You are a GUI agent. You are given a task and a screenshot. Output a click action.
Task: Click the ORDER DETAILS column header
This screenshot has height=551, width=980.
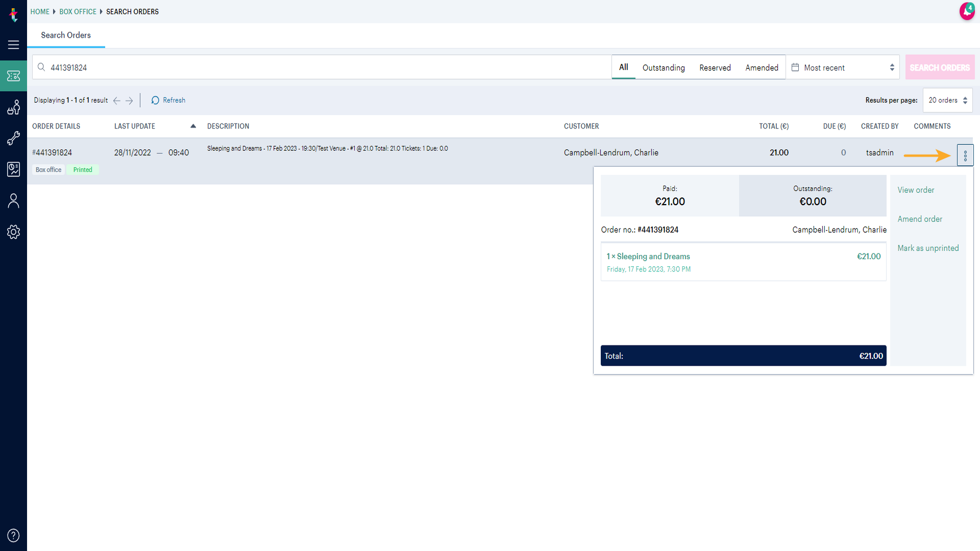point(56,126)
